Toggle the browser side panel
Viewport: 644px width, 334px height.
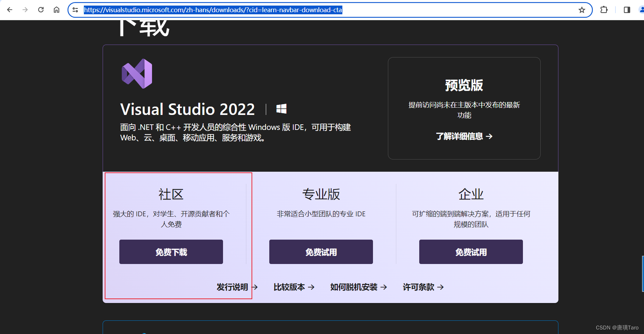pyautogui.click(x=627, y=10)
